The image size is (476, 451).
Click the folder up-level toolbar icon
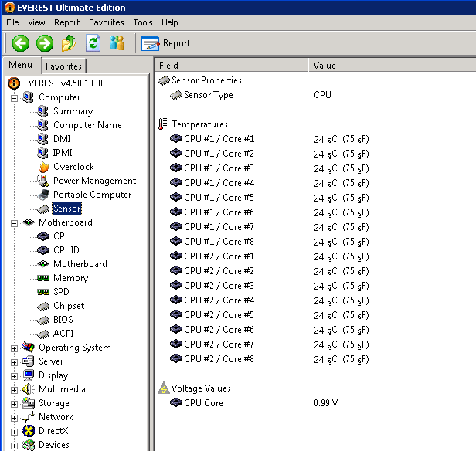click(69, 43)
